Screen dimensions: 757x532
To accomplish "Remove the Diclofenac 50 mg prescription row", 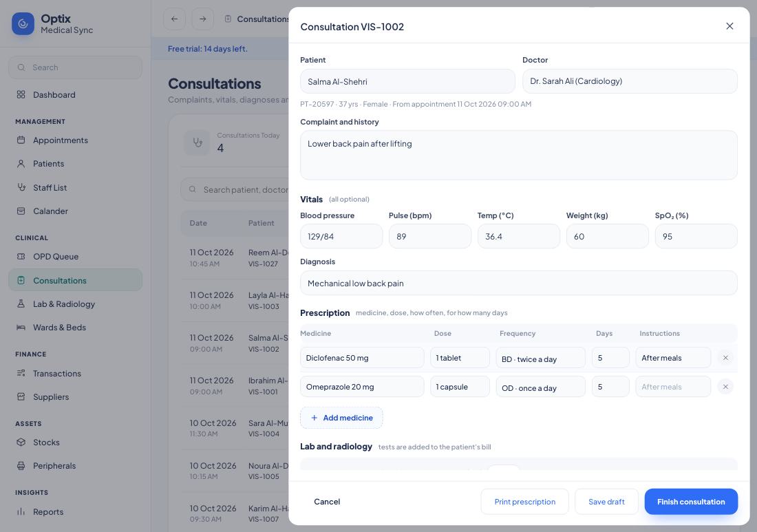I will 725,358.
